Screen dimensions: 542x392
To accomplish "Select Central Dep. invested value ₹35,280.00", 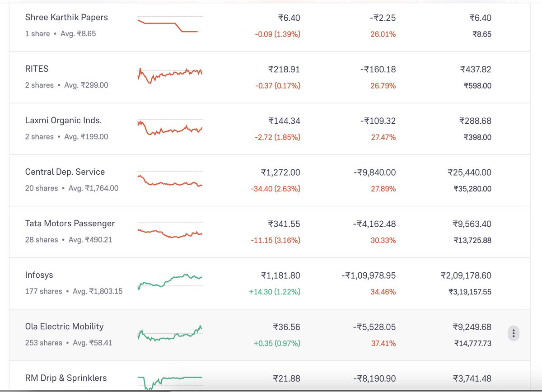I will (472, 189).
